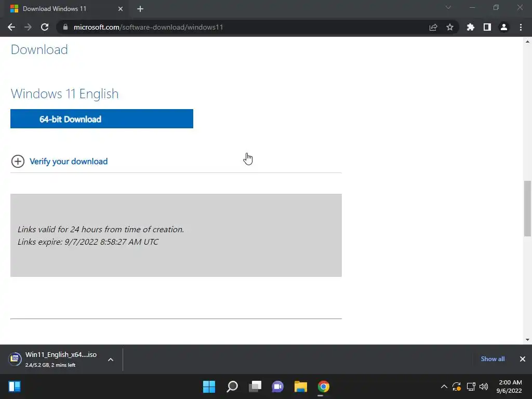Share this page via share icon
Image resolution: width=532 pixels, height=399 pixels.
pos(433,27)
